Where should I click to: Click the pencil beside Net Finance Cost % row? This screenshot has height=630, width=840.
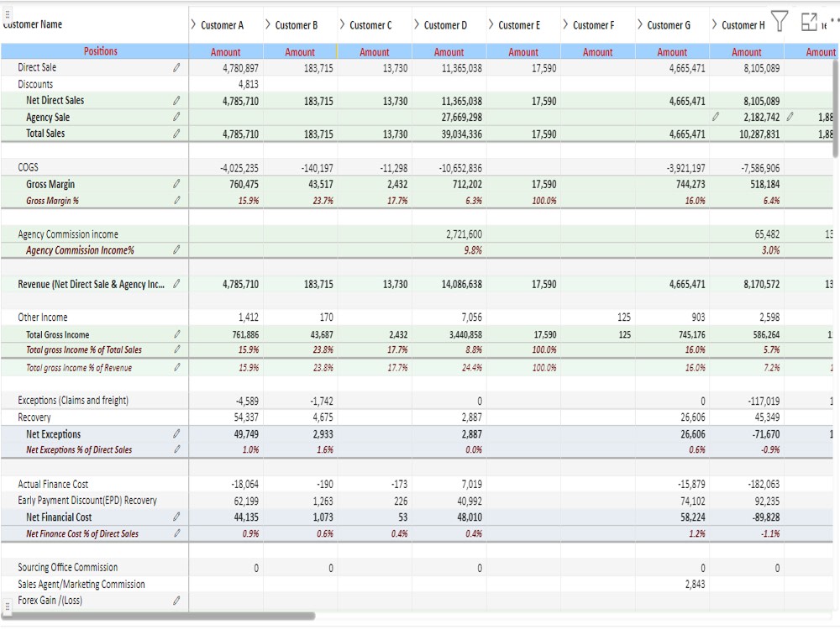click(176, 533)
